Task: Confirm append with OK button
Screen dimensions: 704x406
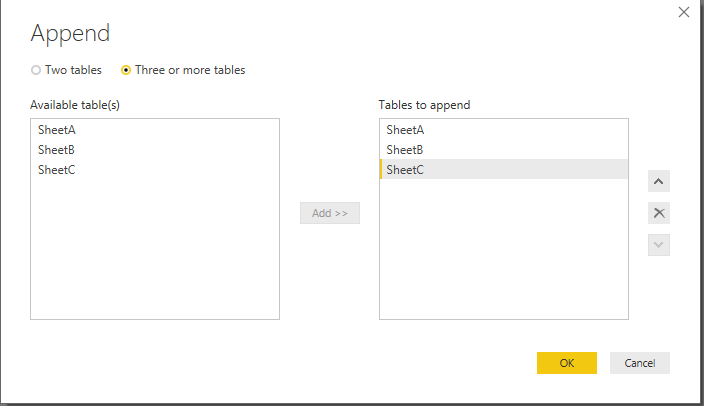Action: pos(566,363)
